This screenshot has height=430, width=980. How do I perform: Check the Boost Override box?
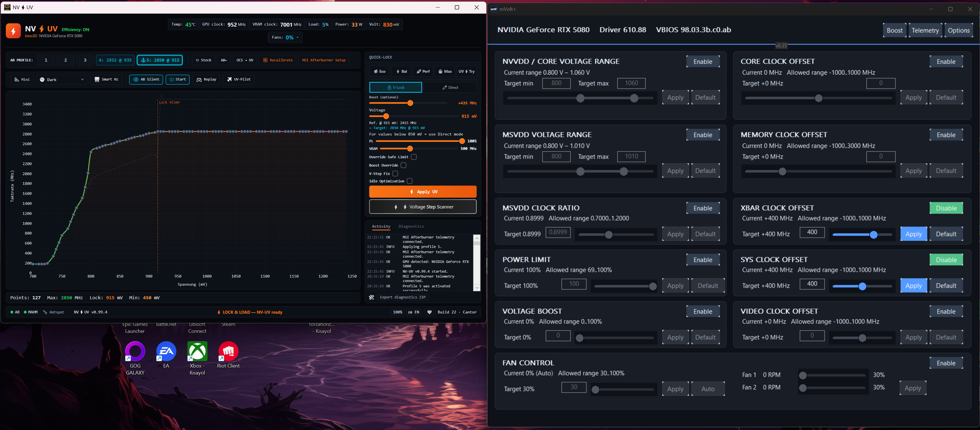click(x=404, y=165)
